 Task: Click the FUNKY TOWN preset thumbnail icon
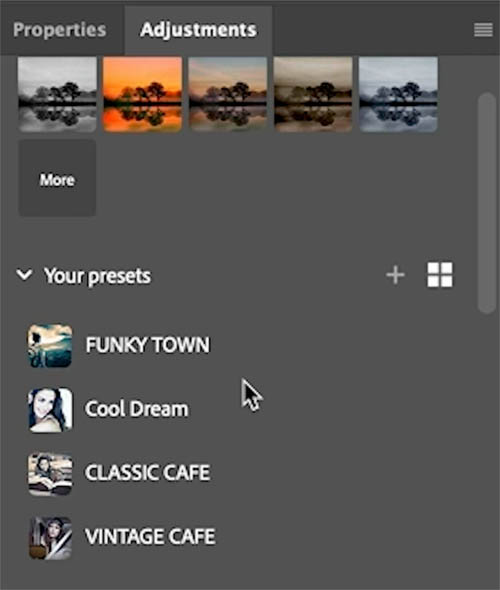coord(50,345)
